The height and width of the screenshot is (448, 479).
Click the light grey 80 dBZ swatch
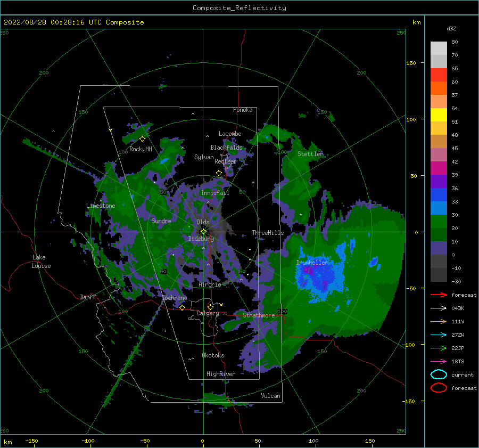tap(439, 48)
